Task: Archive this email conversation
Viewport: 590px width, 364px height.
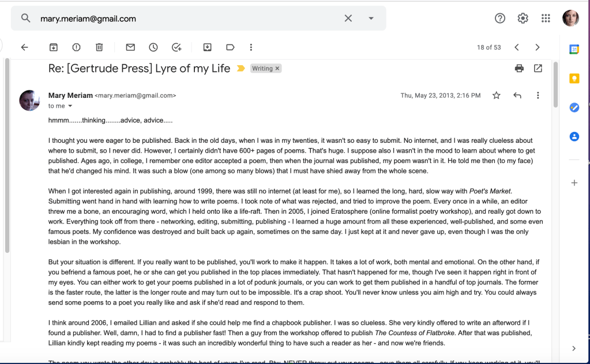Action: [x=53, y=47]
